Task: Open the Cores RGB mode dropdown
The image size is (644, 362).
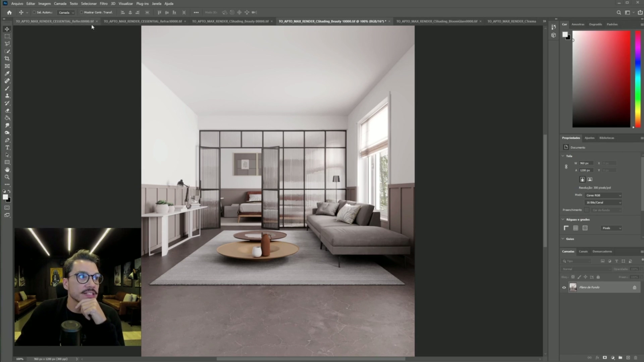Action: tap(603, 195)
